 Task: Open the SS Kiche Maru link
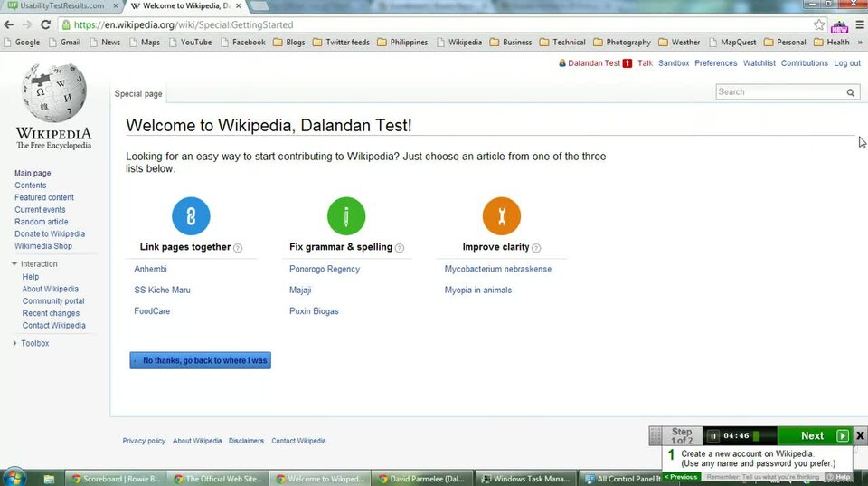(x=162, y=290)
